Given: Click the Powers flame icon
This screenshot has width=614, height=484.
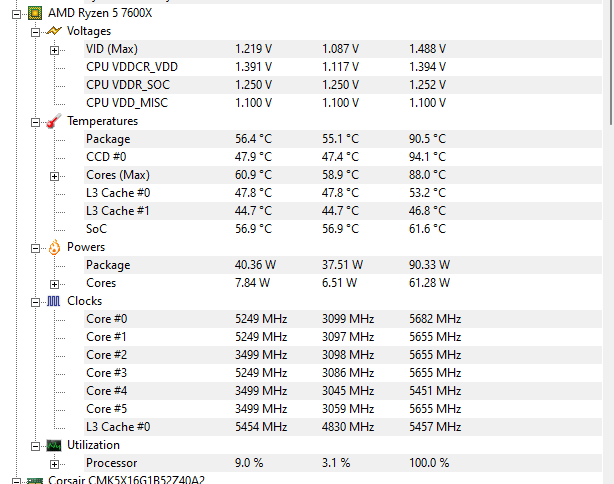Looking at the screenshot, I should tap(54, 247).
